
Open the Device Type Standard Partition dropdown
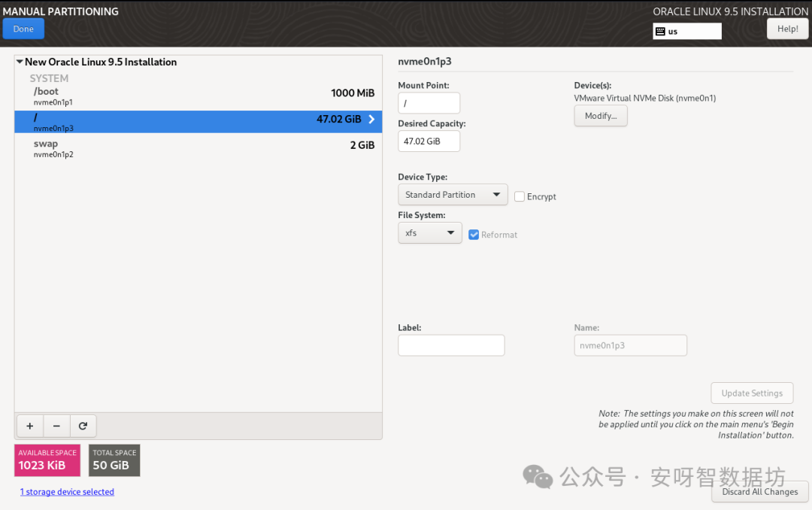point(453,195)
